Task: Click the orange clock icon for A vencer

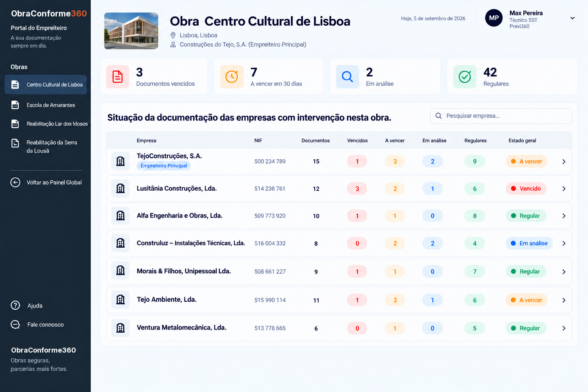Action: pyautogui.click(x=232, y=77)
